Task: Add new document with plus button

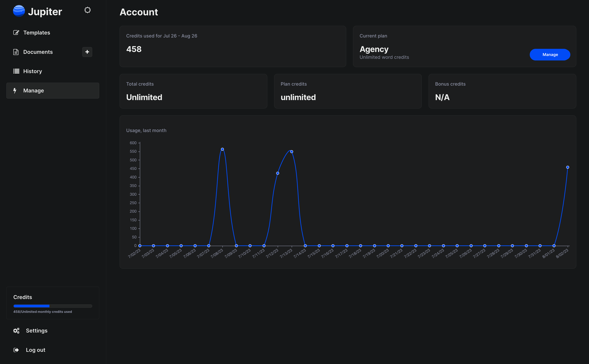Action: [87, 52]
